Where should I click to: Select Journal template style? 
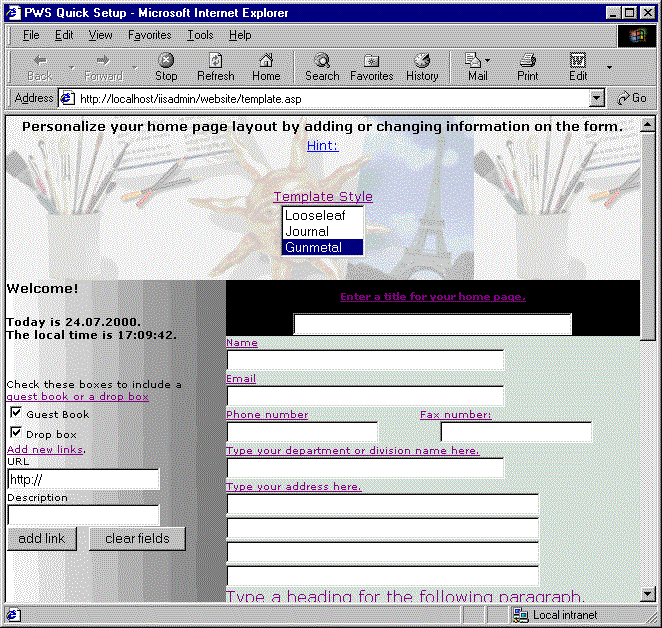323,231
